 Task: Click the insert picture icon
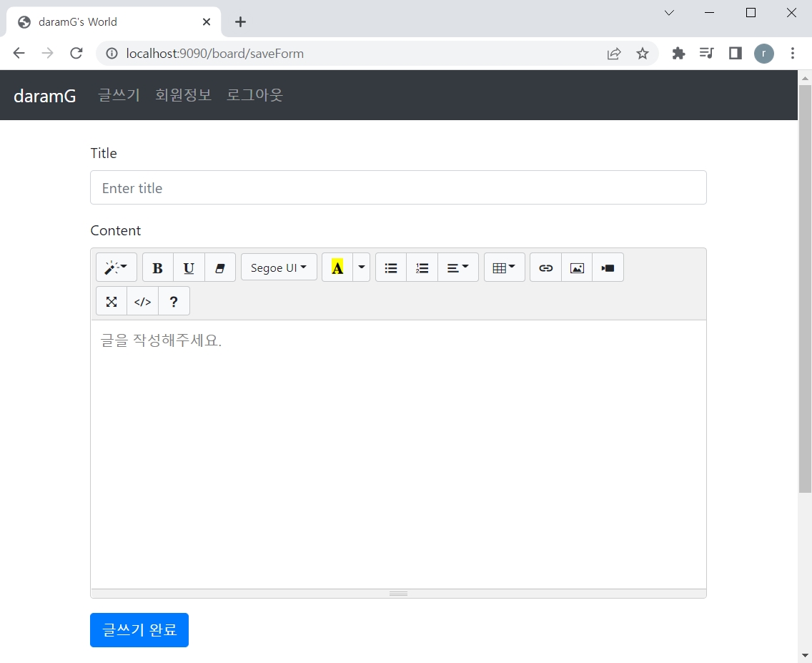click(x=577, y=267)
